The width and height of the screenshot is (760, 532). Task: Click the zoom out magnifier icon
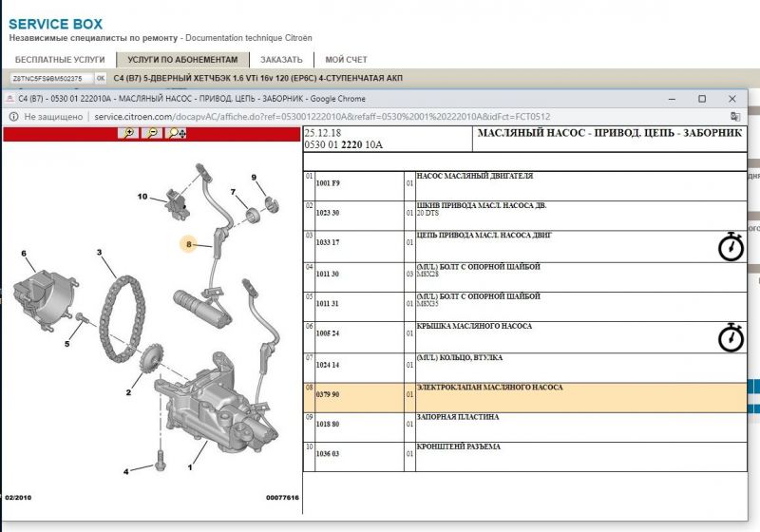point(152,133)
